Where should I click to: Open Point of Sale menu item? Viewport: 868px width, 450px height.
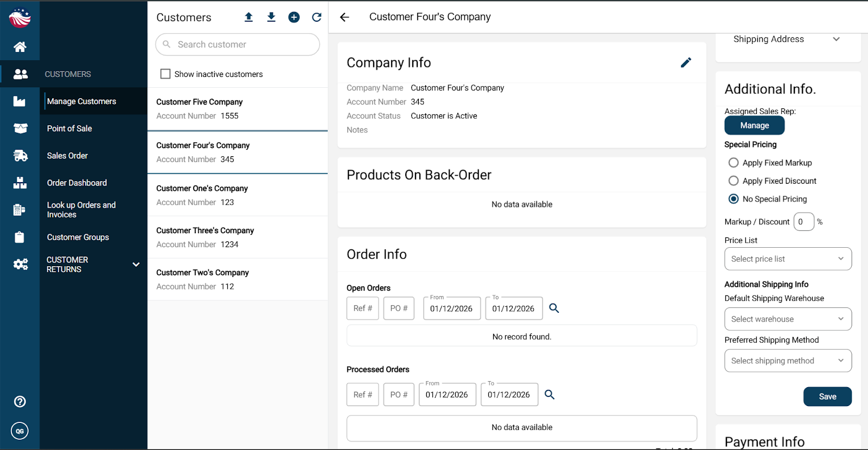pyautogui.click(x=69, y=128)
